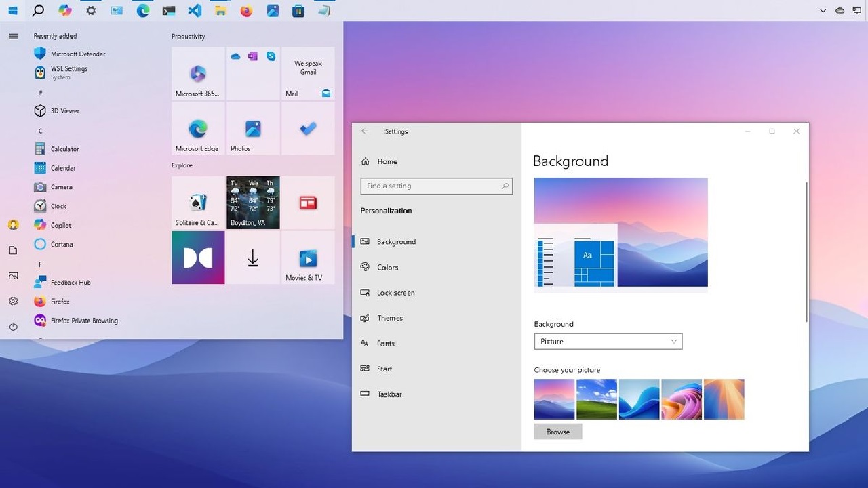The height and width of the screenshot is (488, 868).
Task: Go to Settings Home
Action: pos(387,161)
